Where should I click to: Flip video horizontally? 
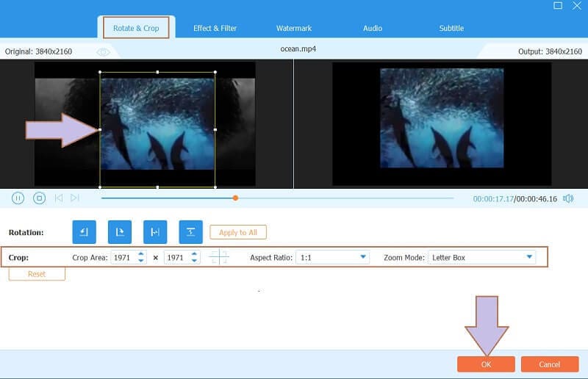click(155, 232)
